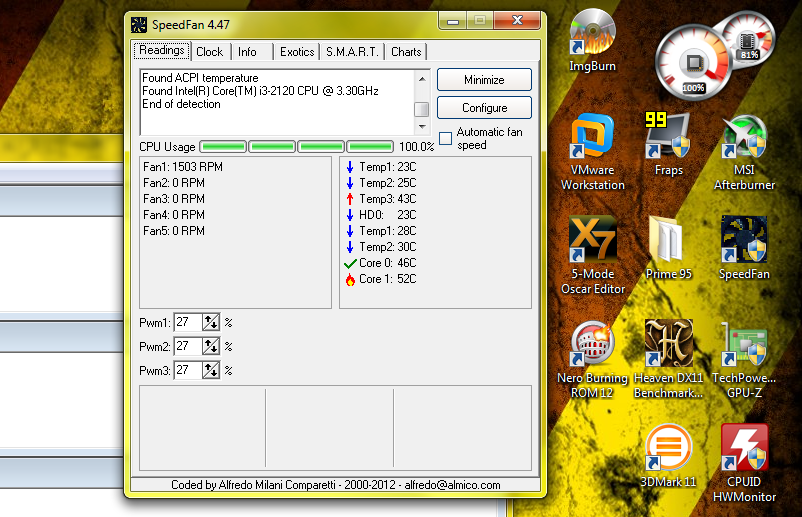Click the blue down arrow beside HD0
The height and width of the screenshot is (517, 802).
pyautogui.click(x=350, y=215)
